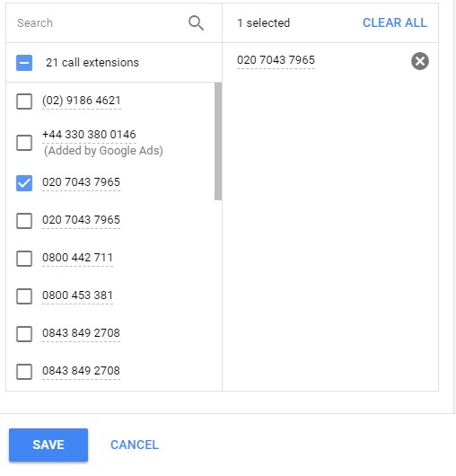
Task: Cancel the call extension changes
Action: point(135,445)
